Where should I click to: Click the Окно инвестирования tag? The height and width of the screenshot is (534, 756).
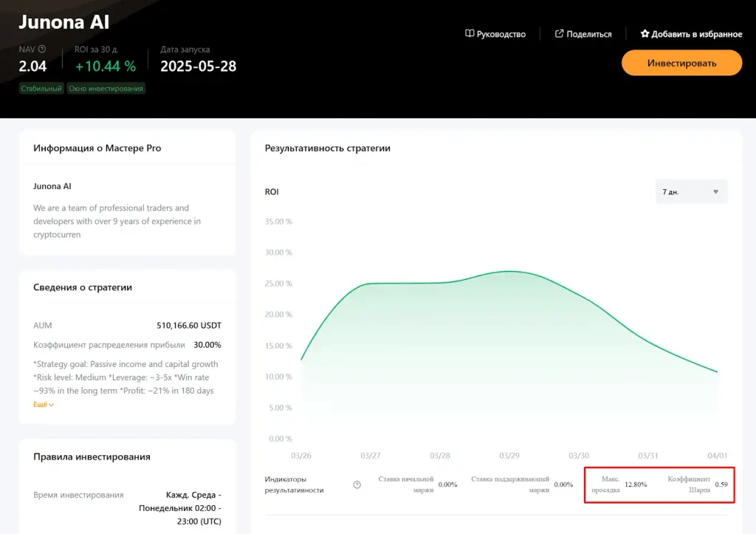click(x=106, y=89)
